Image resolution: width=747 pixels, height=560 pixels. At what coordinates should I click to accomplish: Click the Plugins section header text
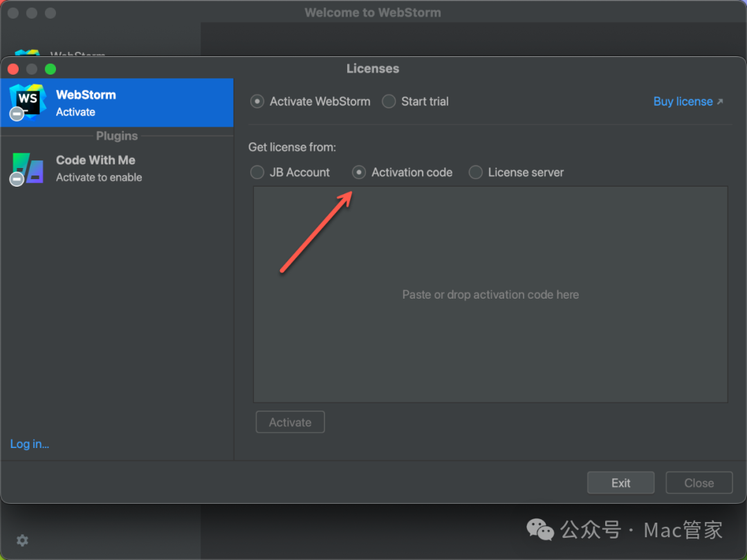(x=117, y=136)
